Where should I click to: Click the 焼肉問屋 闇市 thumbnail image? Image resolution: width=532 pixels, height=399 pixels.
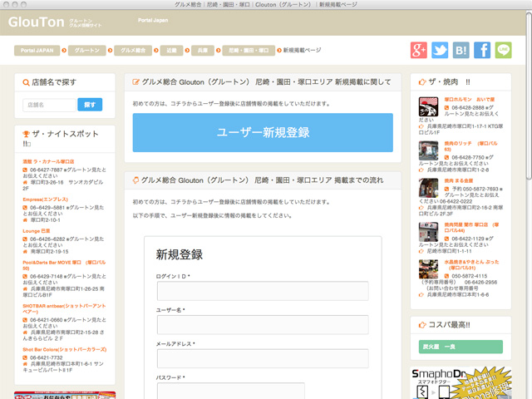(428, 232)
